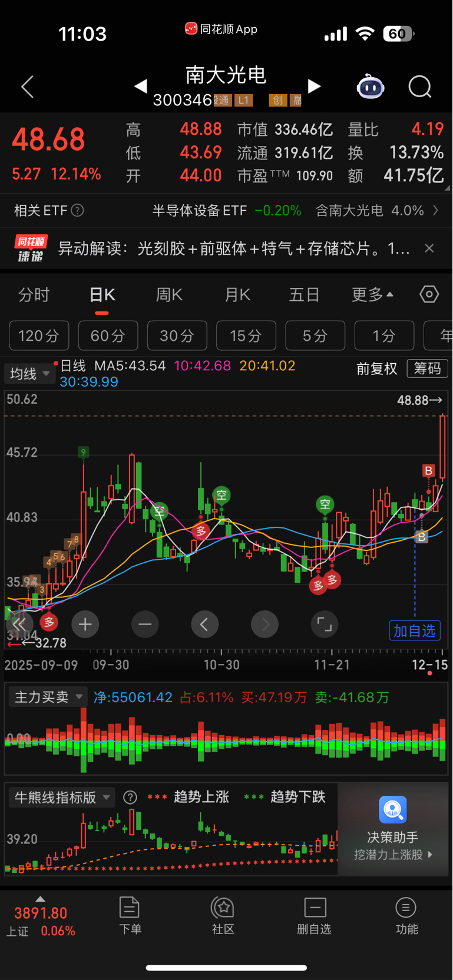Choose the 60分 period button
This screenshot has width=453, height=980.
[x=108, y=335]
